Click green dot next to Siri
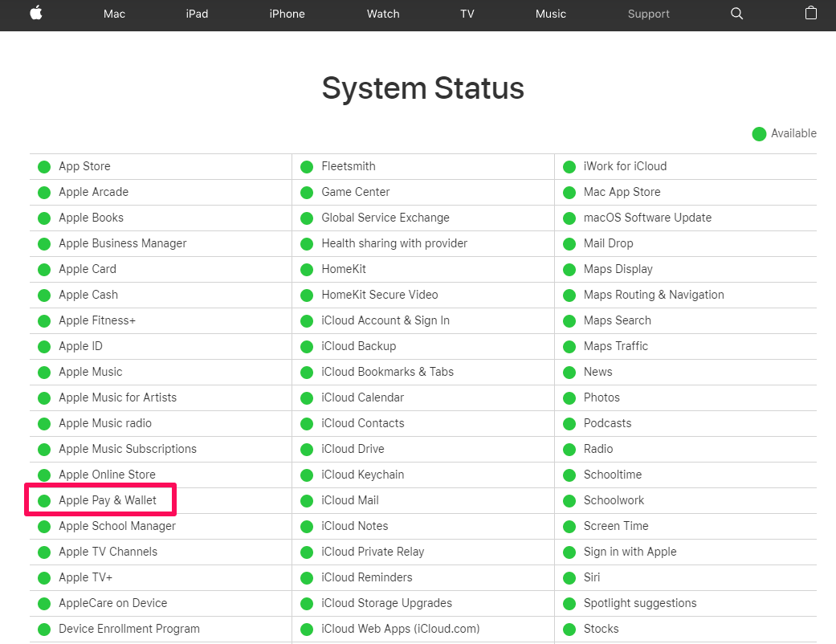 pyautogui.click(x=569, y=578)
